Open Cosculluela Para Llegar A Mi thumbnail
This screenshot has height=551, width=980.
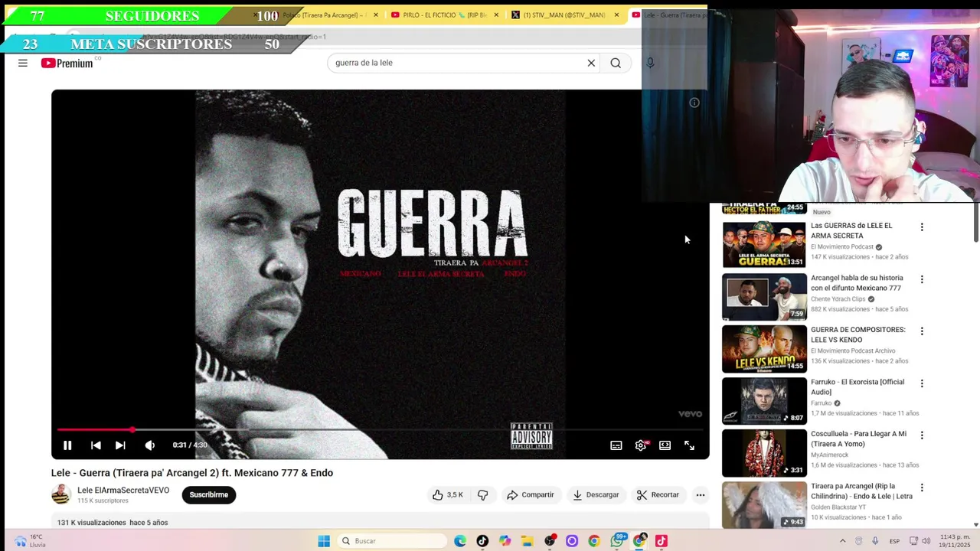pos(764,452)
